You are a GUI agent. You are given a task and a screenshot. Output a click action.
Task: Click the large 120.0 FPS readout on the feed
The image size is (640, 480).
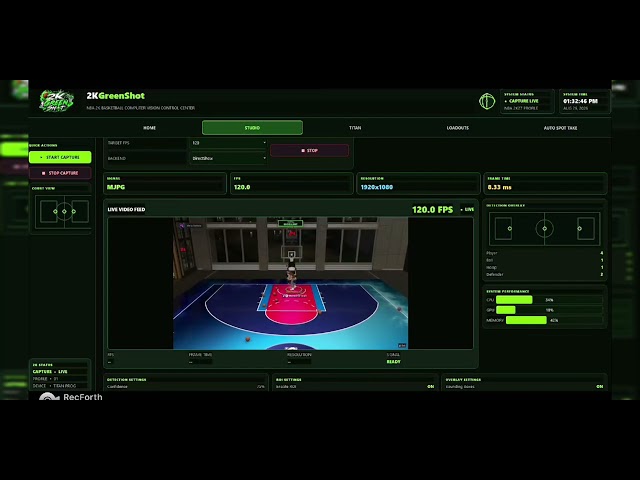click(x=432, y=209)
